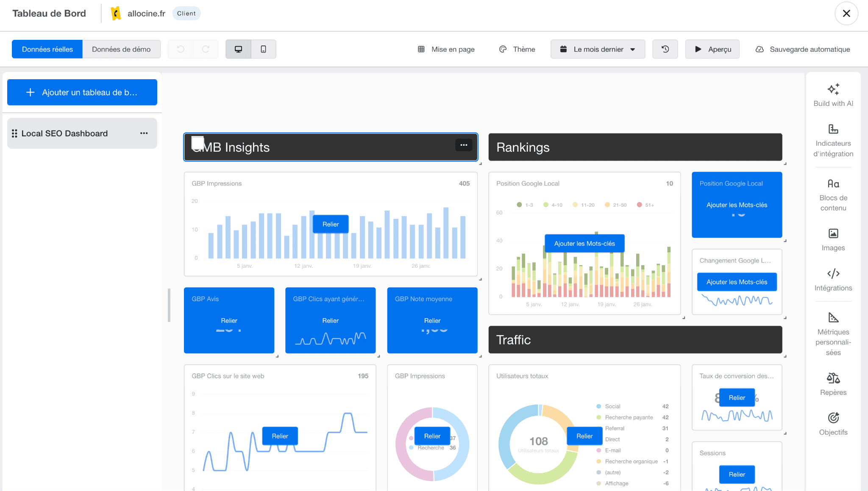Click Aperçu to preview the dashboard
Image resolution: width=868 pixels, height=491 pixels.
[712, 49]
